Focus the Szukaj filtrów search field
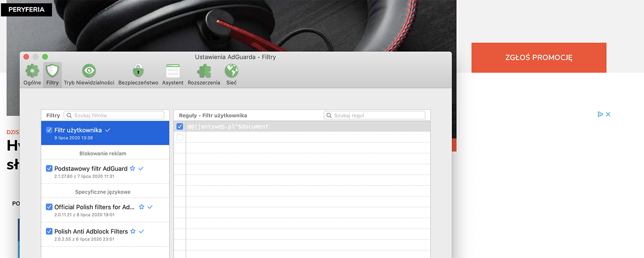 114,115
